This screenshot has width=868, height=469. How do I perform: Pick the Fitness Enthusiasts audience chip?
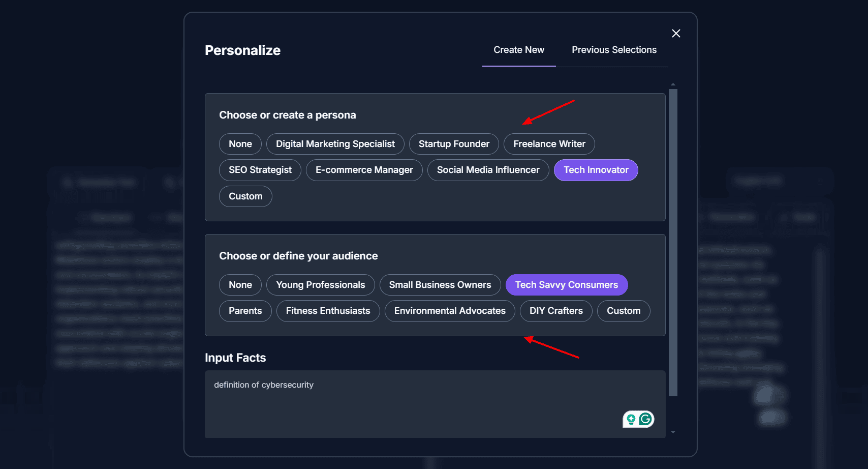(328, 311)
